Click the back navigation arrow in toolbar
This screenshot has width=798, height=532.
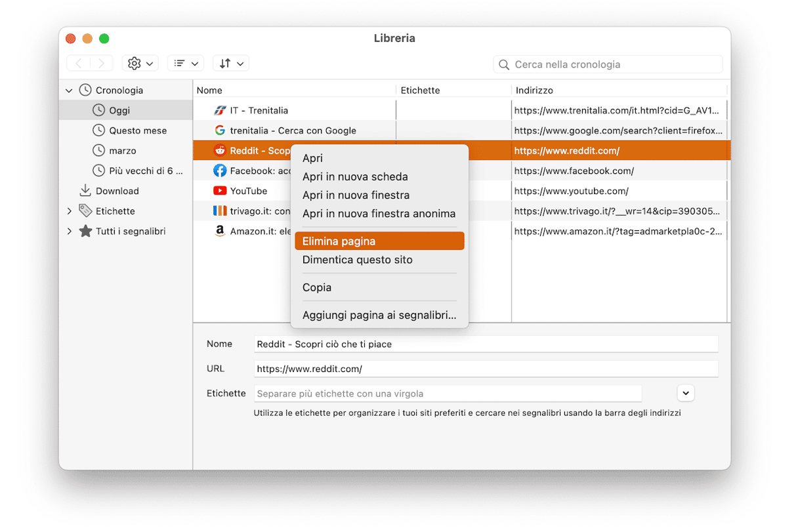click(79, 64)
